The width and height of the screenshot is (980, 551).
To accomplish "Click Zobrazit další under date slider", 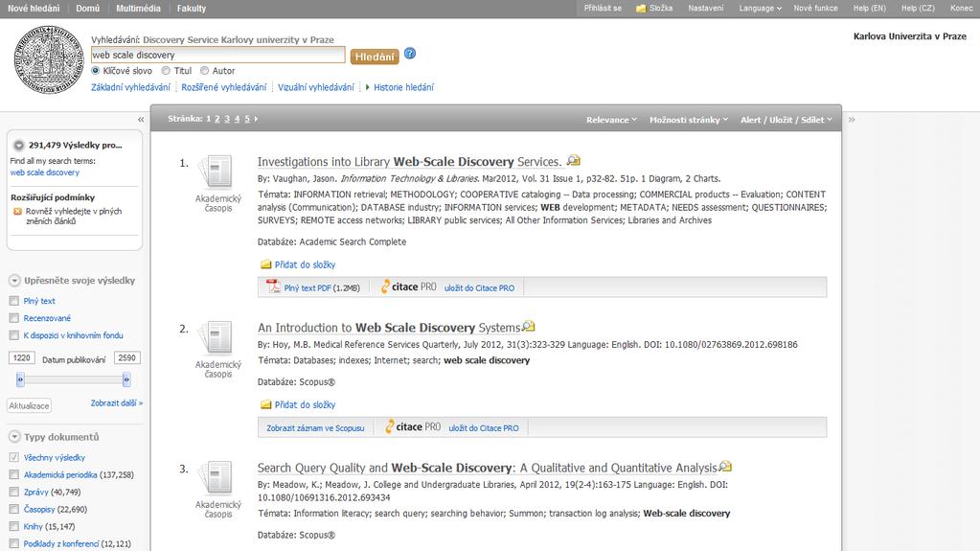I will (x=117, y=403).
